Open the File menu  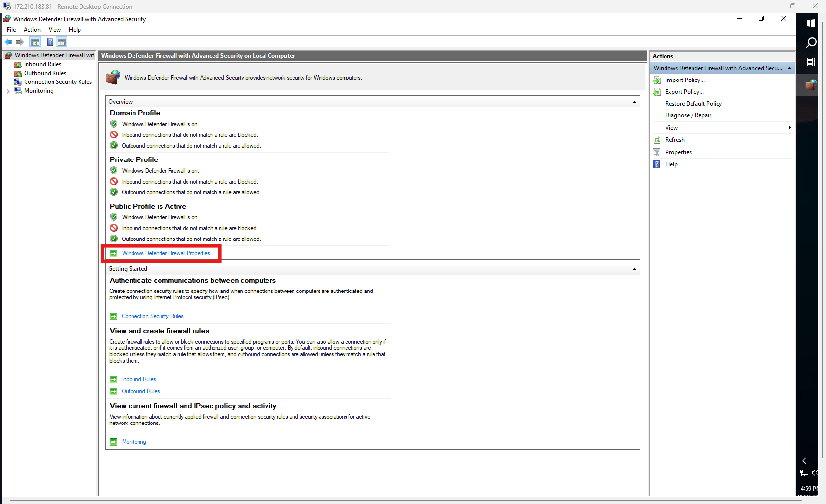click(11, 30)
